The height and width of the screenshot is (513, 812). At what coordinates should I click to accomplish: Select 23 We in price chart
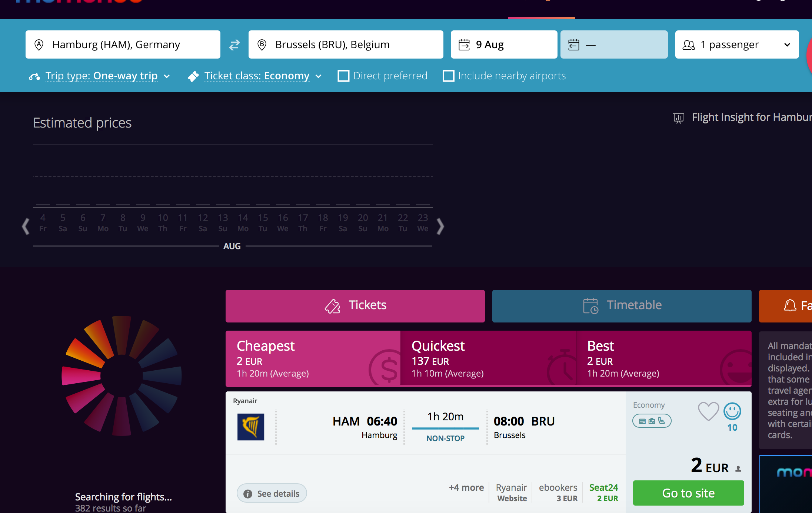(x=423, y=223)
